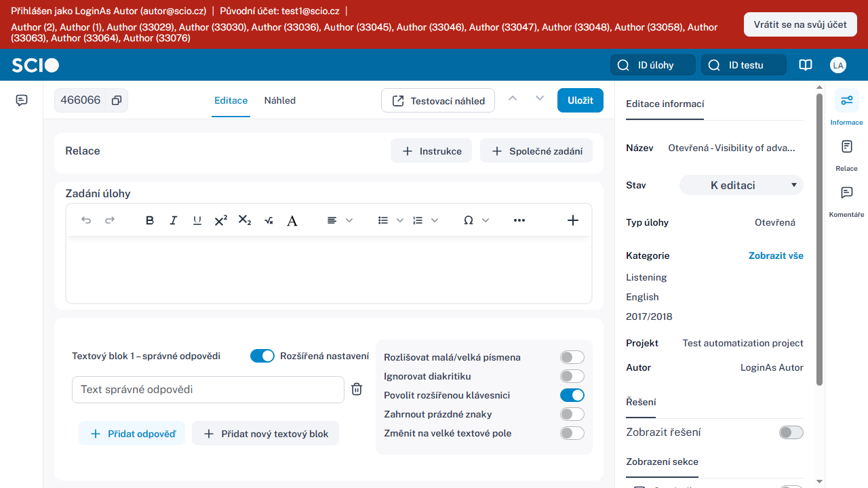The height and width of the screenshot is (488, 868).
Task: Select the Editace informací tab
Action: coord(665,104)
